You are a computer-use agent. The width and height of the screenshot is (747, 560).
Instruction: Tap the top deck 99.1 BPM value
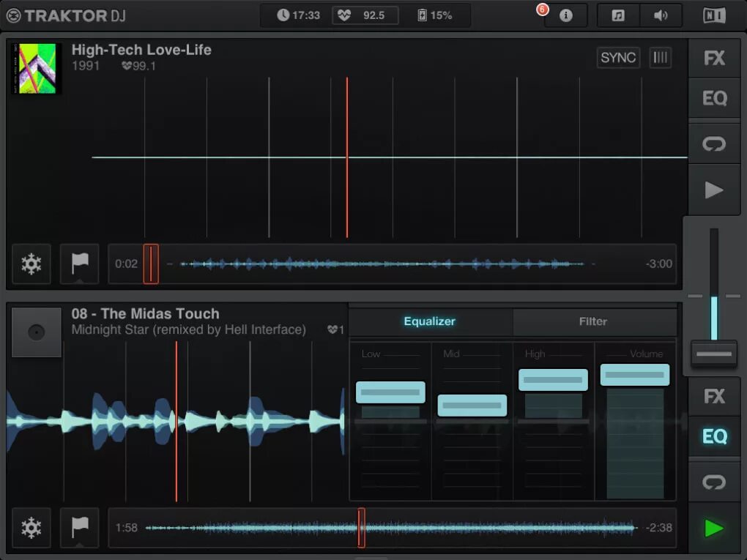138,66
